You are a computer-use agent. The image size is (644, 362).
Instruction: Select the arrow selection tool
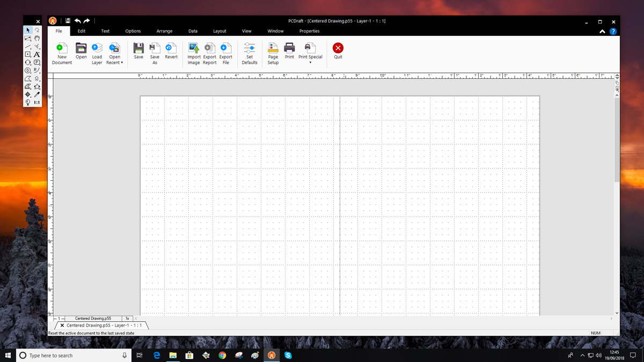(x=28, y=30)
